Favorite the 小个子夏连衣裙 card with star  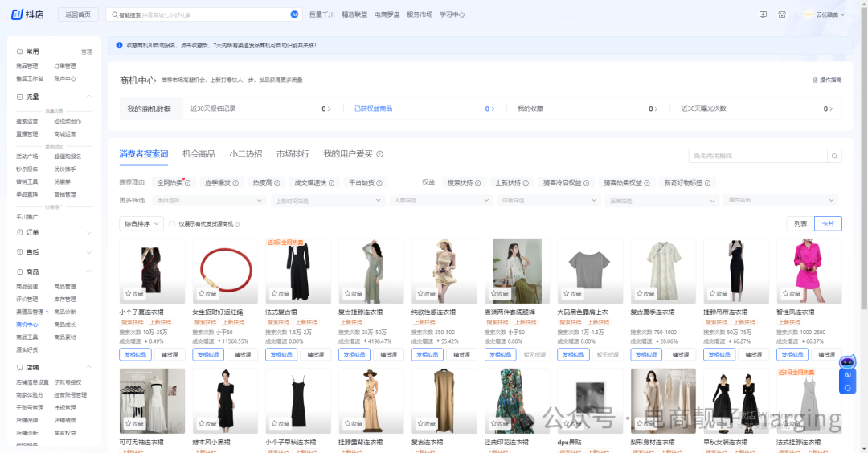click(134, 294)
